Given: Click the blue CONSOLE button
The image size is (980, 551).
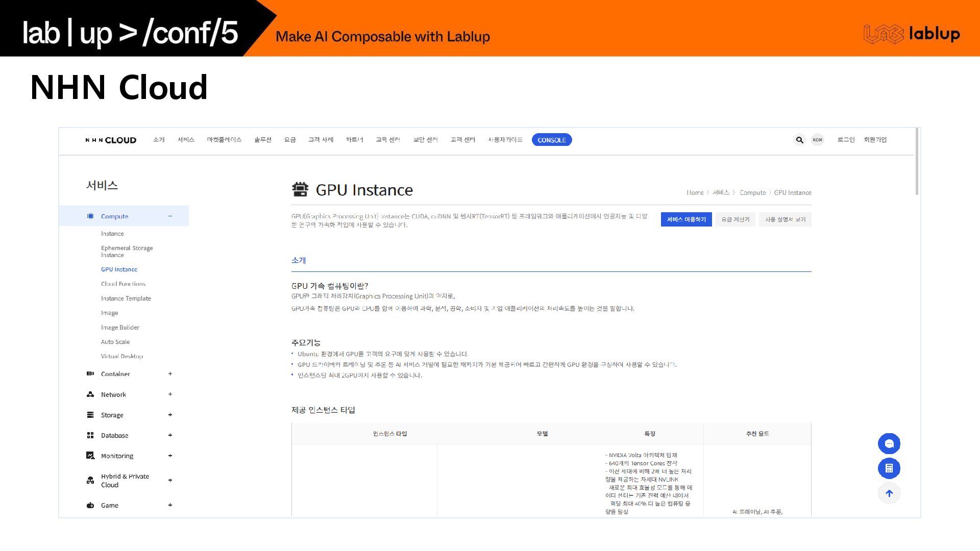Looking at the screenshot, I should pyautogui.click(x=551, y=140).
